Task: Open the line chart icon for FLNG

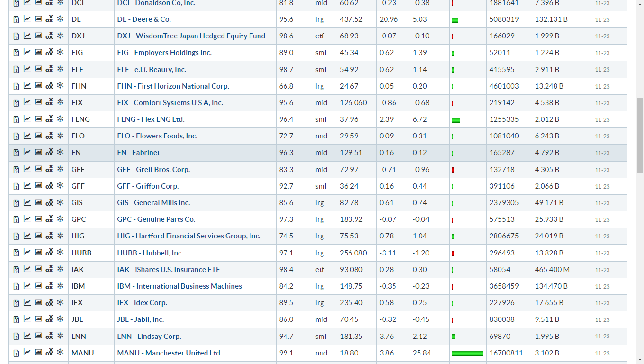Action: [27, 119]
